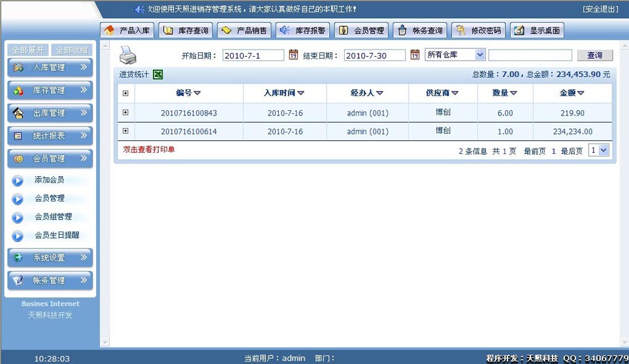
Task: Sort table by 编号 column
Action: 188,93
